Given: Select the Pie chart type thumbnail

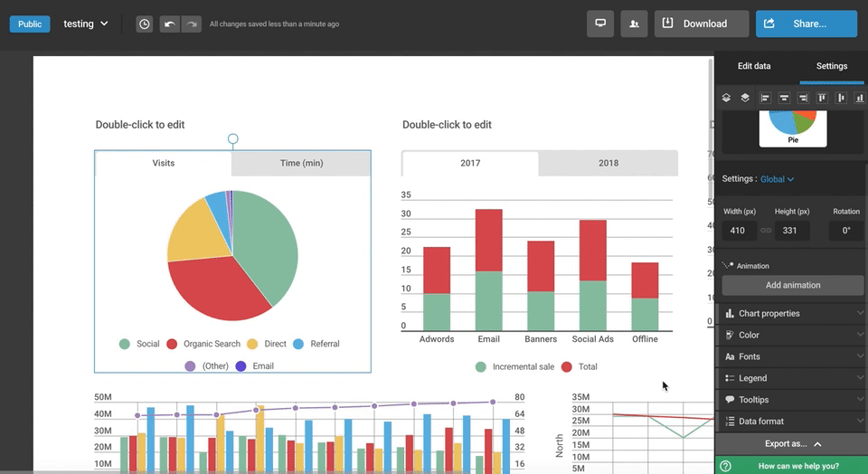Looking at the screenshot, I should point(793,128).
